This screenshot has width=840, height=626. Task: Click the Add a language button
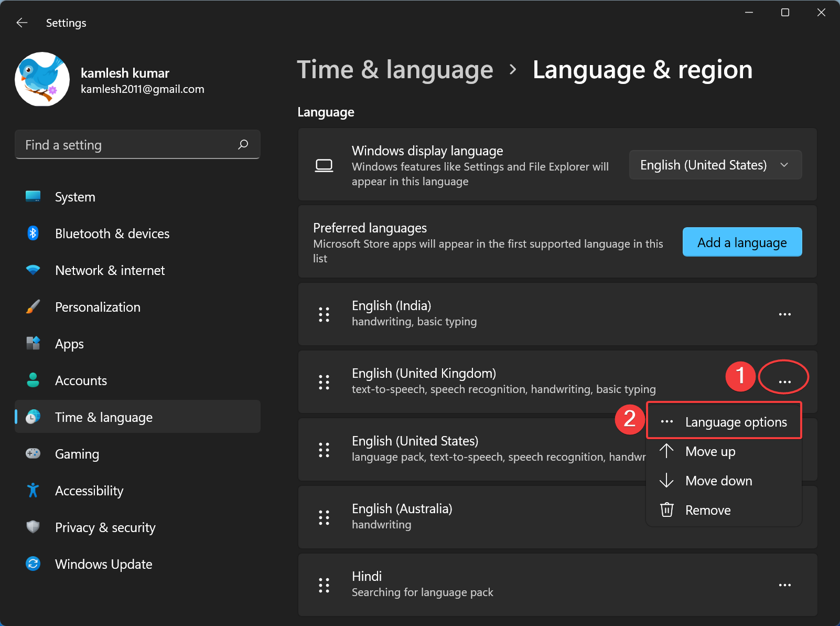(742, 242)
